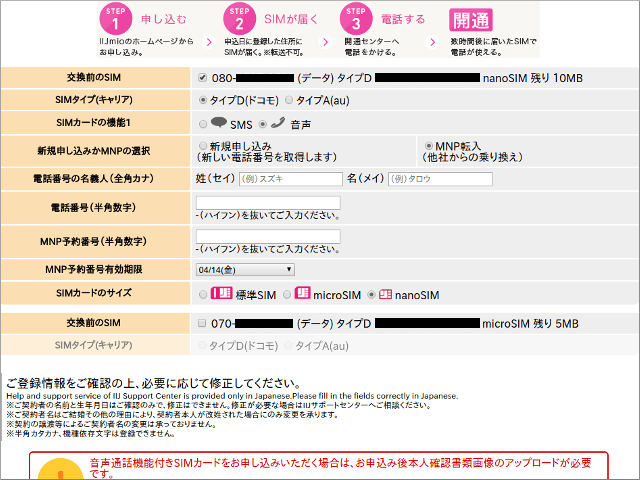
Task: Click the pink 開通 badge
Action: click(x=471, y=20)
